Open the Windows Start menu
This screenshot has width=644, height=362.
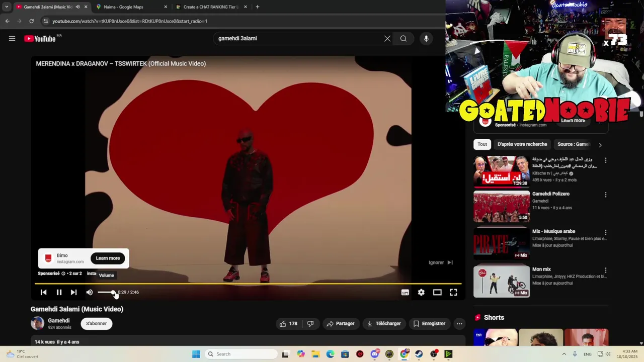click(196, 354)
